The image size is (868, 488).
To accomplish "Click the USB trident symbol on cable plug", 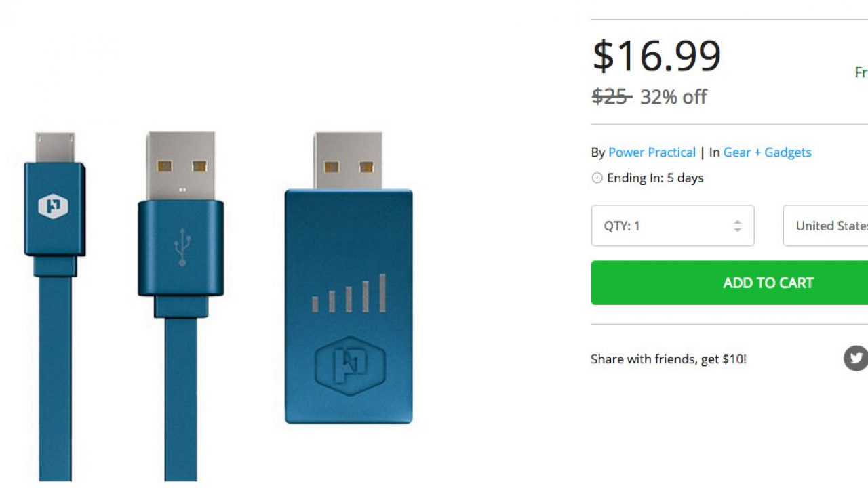I will 181,247.
